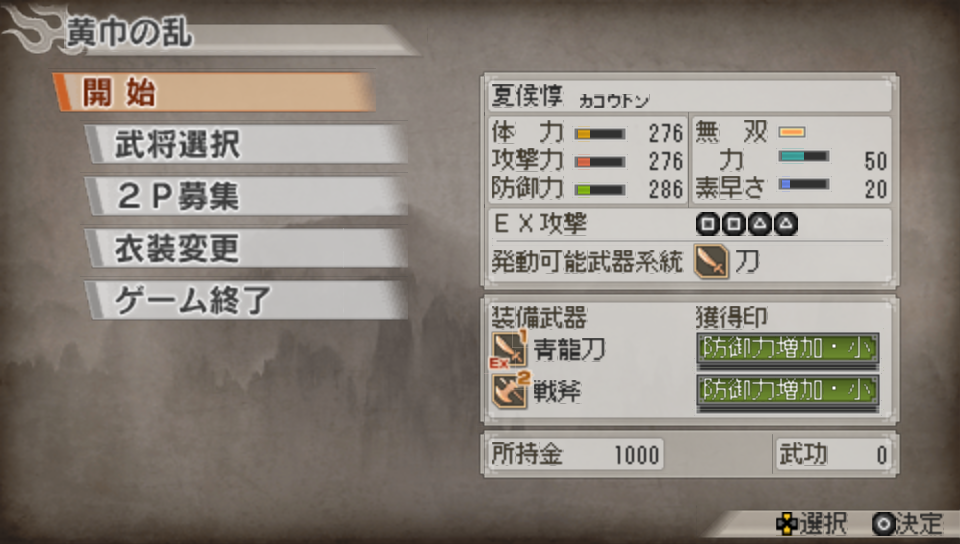960x544 pixels.
Task: Click the last triangle EX attack icon
Action: 786,224
